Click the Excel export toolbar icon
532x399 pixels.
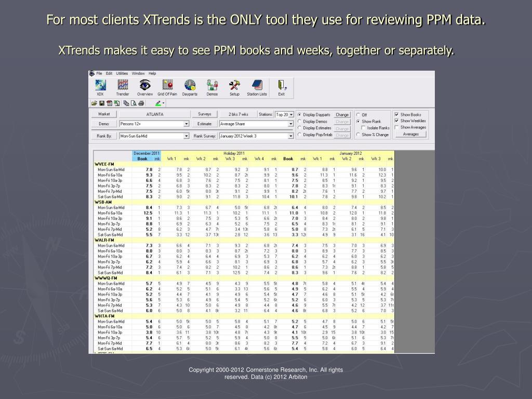(117, 103)
